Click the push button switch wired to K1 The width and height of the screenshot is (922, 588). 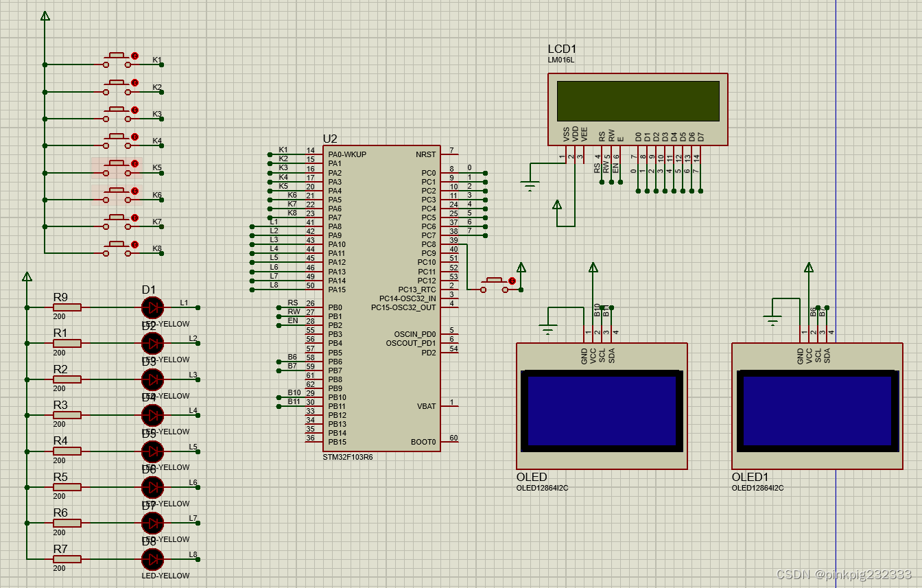tap(117, 60)
